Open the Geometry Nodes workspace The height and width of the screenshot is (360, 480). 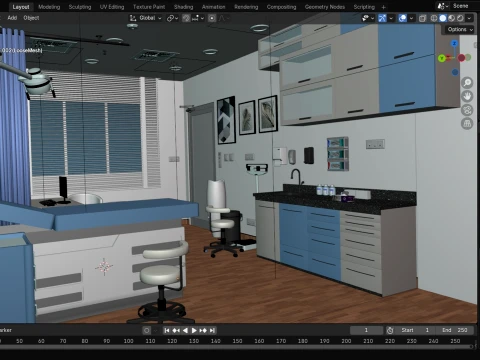click(325, 7)
